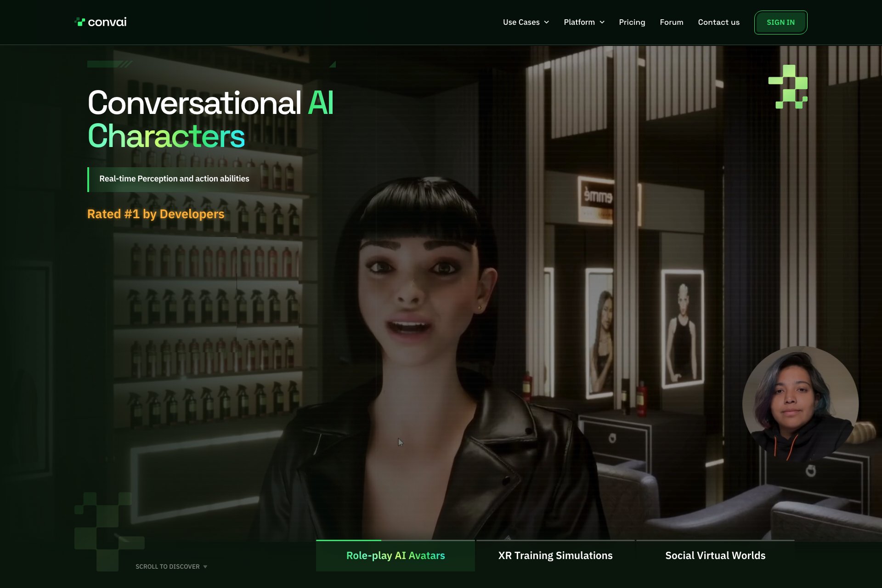Switch to XR Training Simulations tab

555,556
